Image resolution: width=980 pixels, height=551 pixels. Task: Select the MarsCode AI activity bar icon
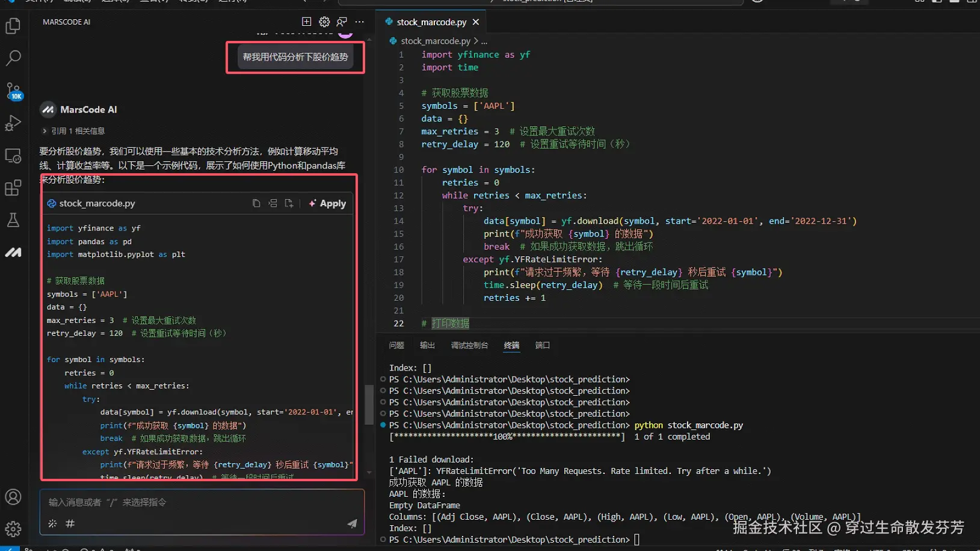(13, 253)
